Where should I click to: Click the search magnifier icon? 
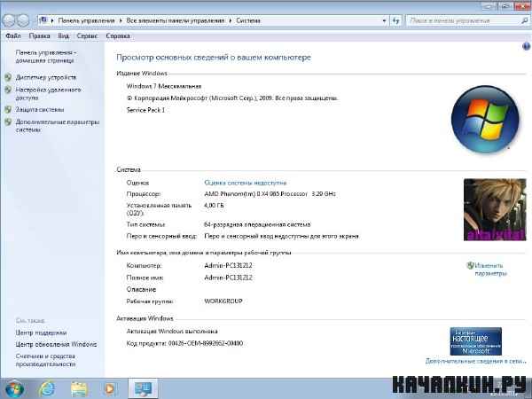pyautogui.click(x=525, y=20)
